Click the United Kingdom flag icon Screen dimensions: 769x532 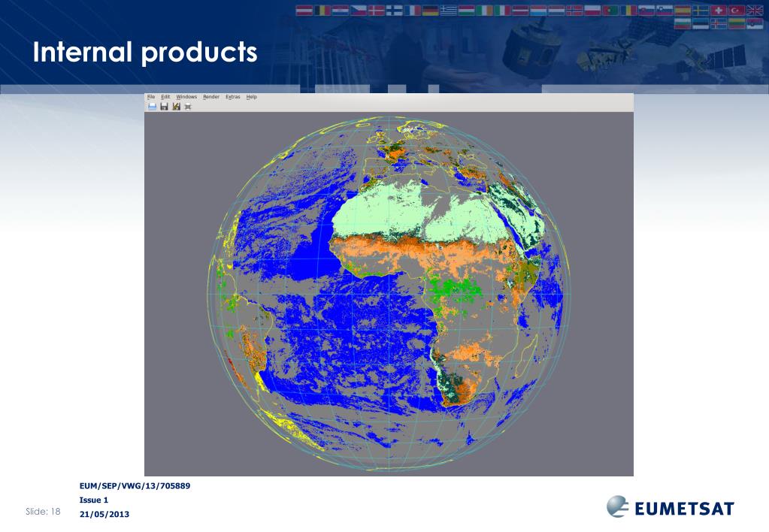[754, 11]
